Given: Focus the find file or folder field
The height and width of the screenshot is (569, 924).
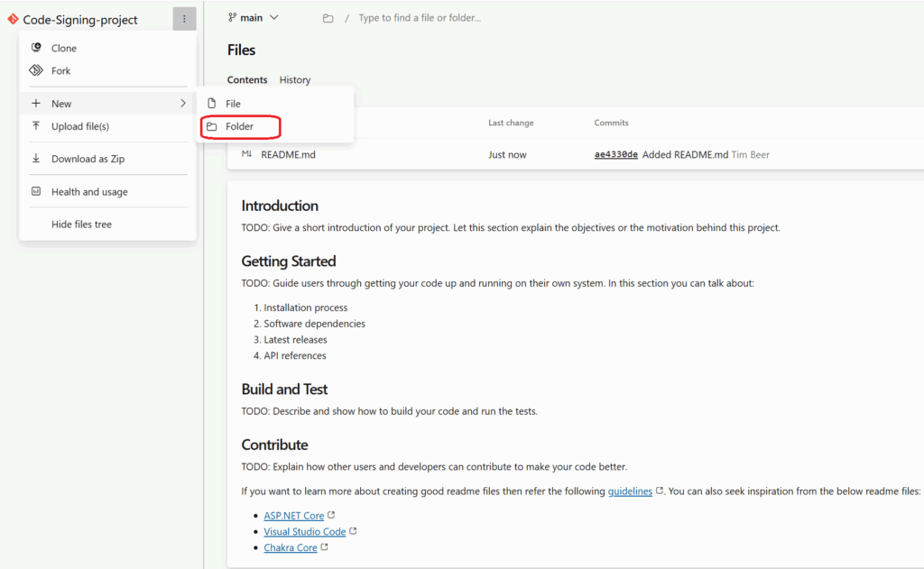Looking at the screenshot, I should pos(420,18).
